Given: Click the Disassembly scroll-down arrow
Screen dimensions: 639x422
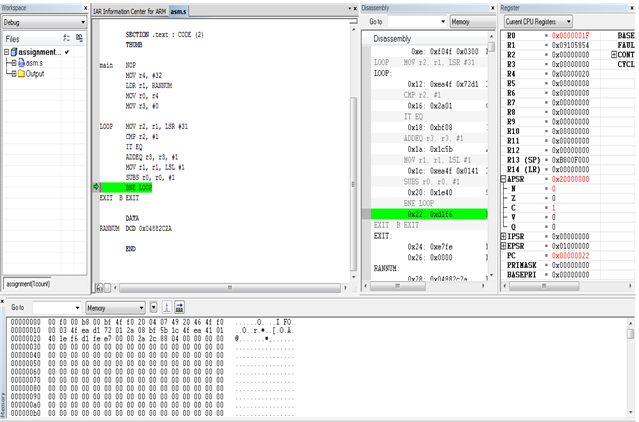Looking at the screenshot, I should coord(491,275).
